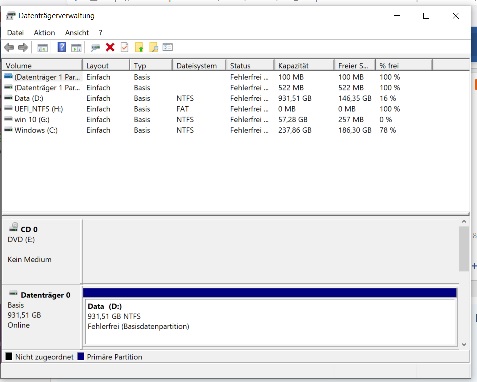Click Fehlerfrei (Basisdatenpartition) status text
Viewport: 477px width, 382px height.
[x=138, y=326]
